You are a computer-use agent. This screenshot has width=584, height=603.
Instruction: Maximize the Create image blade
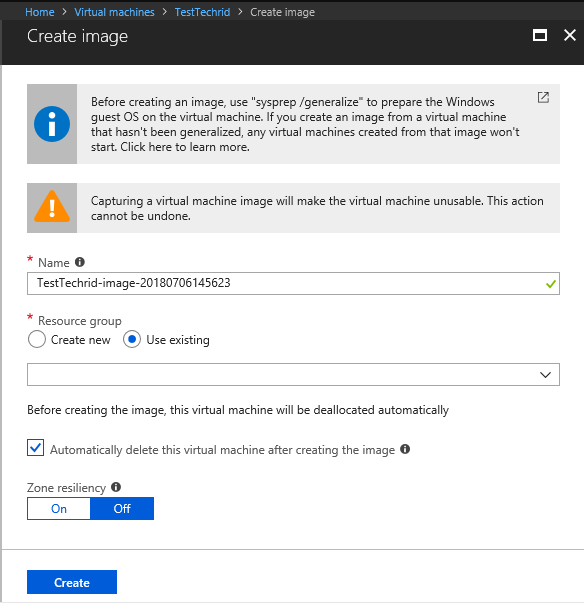[x=540, y=35]
